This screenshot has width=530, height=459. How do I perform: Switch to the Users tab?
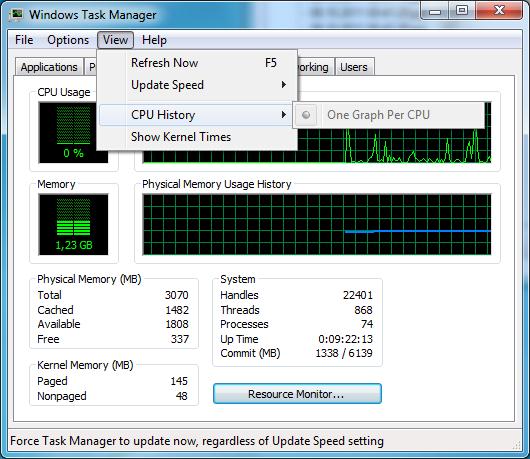pos(354,67)
